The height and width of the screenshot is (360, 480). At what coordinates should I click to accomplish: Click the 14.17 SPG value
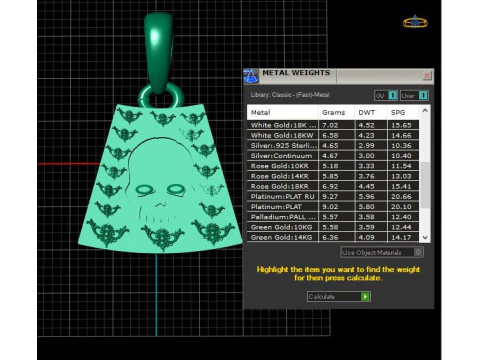(x=401, y=237)
